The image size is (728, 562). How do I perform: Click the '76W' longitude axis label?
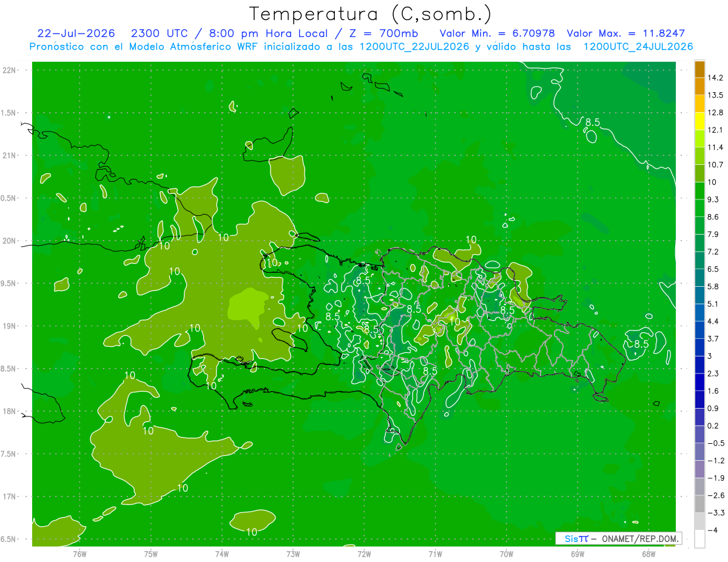click(x=79, y=554)
